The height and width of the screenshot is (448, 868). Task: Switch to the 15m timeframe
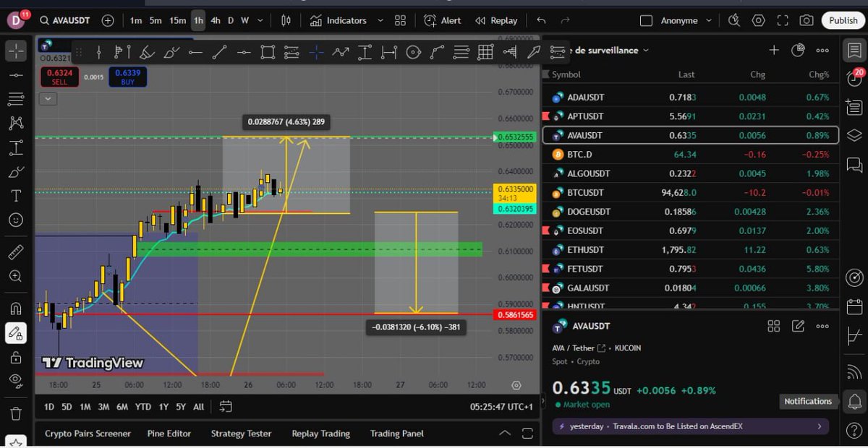pos(178,20)
